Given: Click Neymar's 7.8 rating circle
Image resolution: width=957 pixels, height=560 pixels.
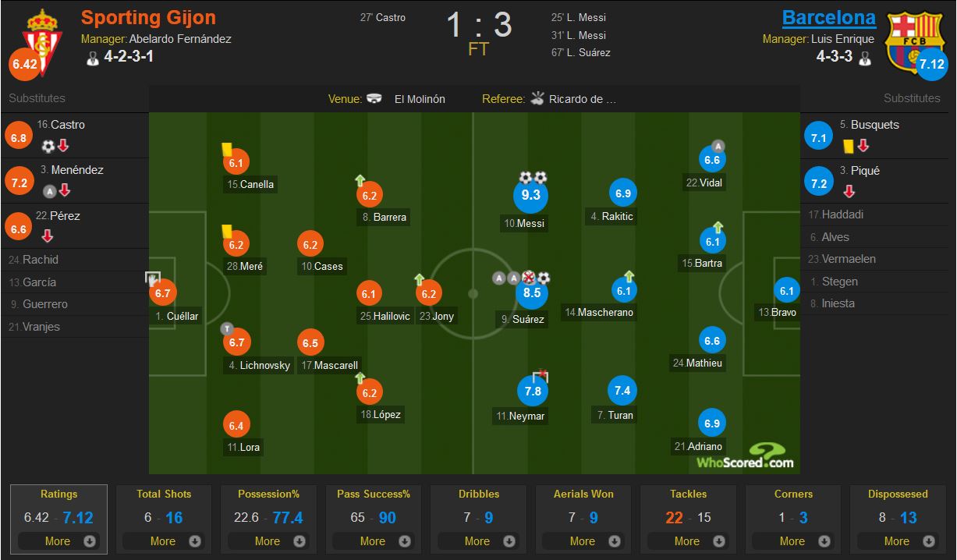Looking at the screenshot, I should coord(533,392).
